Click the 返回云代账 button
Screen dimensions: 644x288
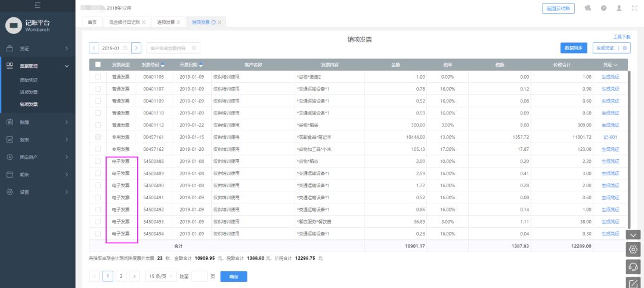tap(558, 8)
